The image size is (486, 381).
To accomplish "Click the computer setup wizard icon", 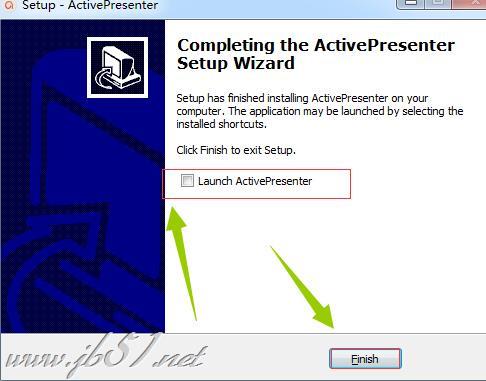I will coord(117,68).
